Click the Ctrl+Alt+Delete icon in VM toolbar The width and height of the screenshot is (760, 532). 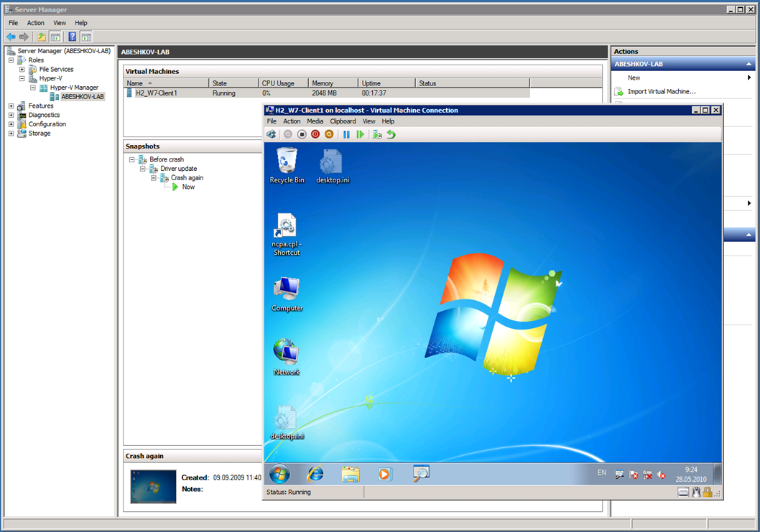pos(272,134)
